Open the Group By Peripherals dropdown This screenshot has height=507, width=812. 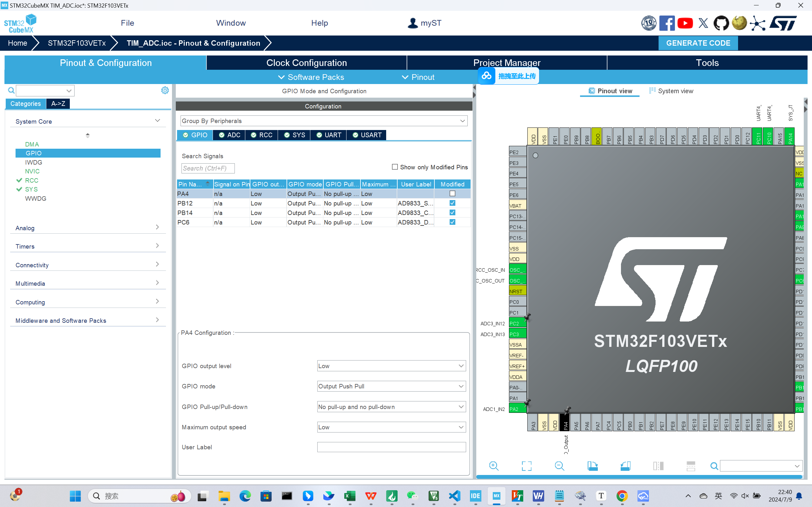[323, 121]
